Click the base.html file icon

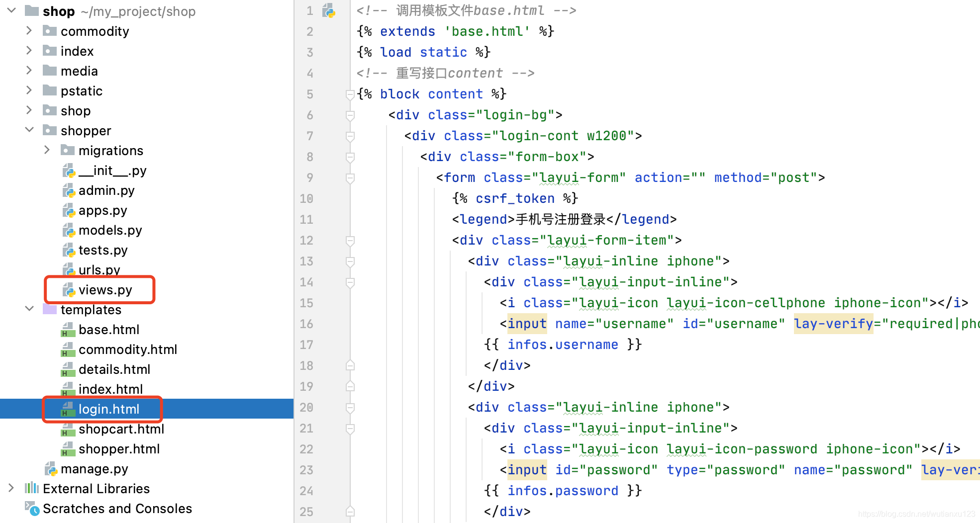tap(68, 330)
